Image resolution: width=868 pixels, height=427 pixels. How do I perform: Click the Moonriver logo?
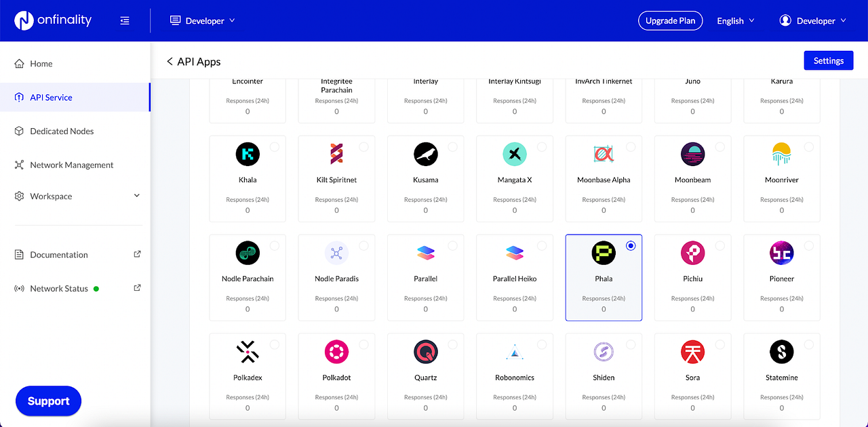click(782, 155)
